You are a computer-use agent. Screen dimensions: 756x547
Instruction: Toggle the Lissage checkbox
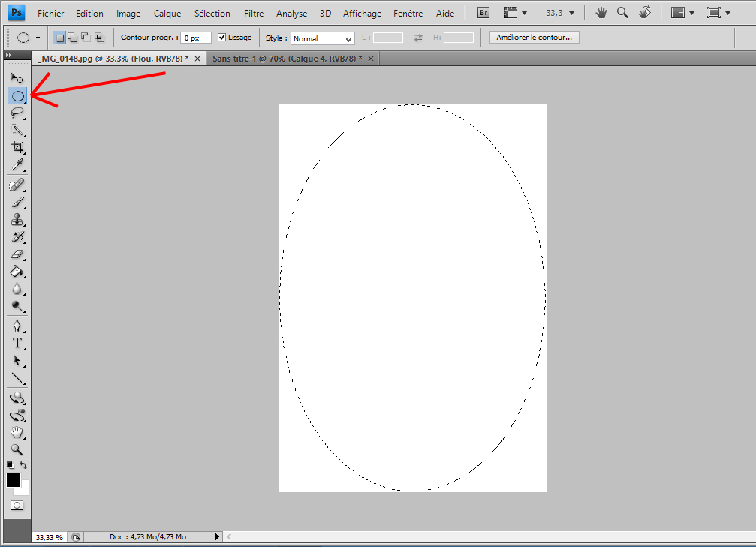coord(221,38)
